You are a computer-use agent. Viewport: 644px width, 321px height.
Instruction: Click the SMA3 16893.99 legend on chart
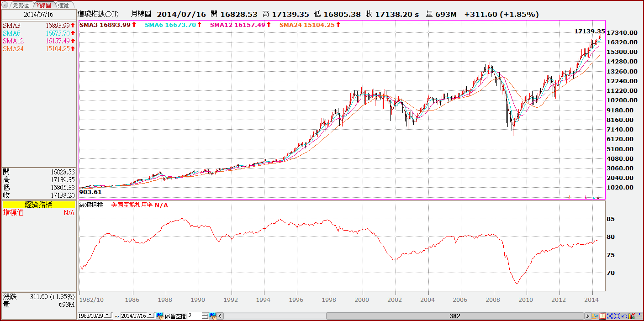[x=108, y=25]
